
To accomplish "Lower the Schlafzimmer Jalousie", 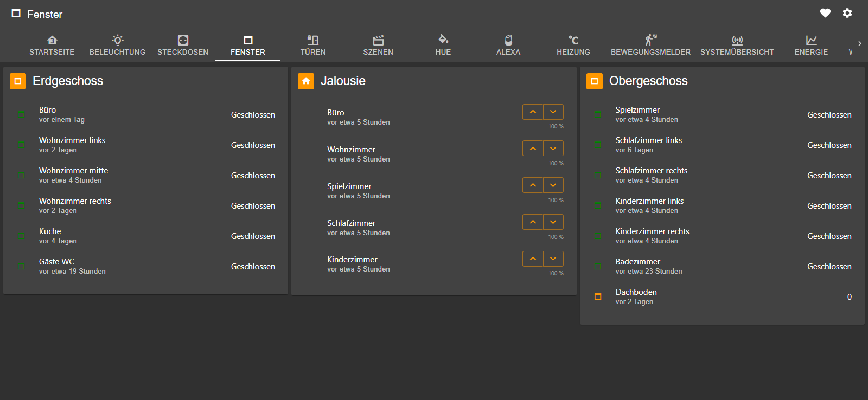I will (x=553, y=222).
